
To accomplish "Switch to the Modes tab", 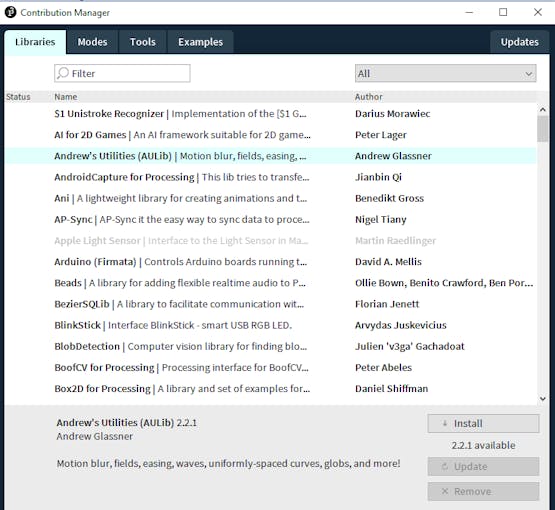I will click(x=92, y=42).
